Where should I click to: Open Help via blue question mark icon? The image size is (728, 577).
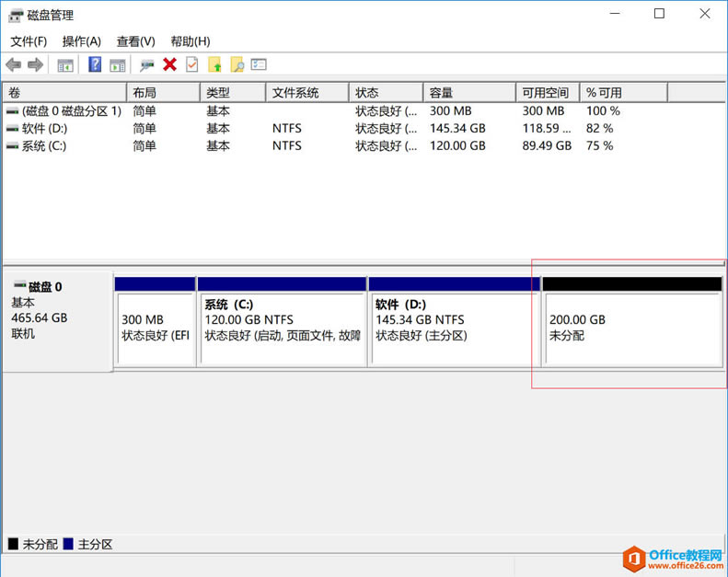(95, 64)
